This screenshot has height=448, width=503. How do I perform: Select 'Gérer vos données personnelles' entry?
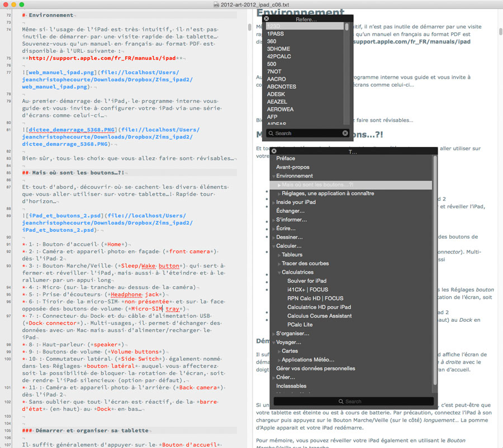(316, 369)
